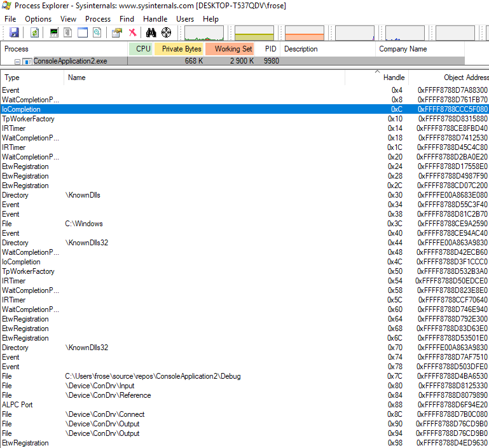489x448 pixels.
Task: Click the Private Bytes value 668 K
Action: (194, 61)
